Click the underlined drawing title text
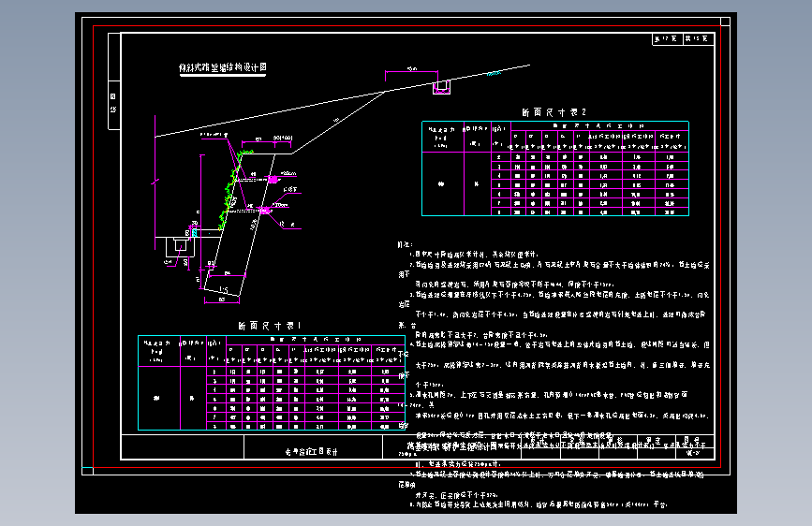 click(x=223, y=67)
